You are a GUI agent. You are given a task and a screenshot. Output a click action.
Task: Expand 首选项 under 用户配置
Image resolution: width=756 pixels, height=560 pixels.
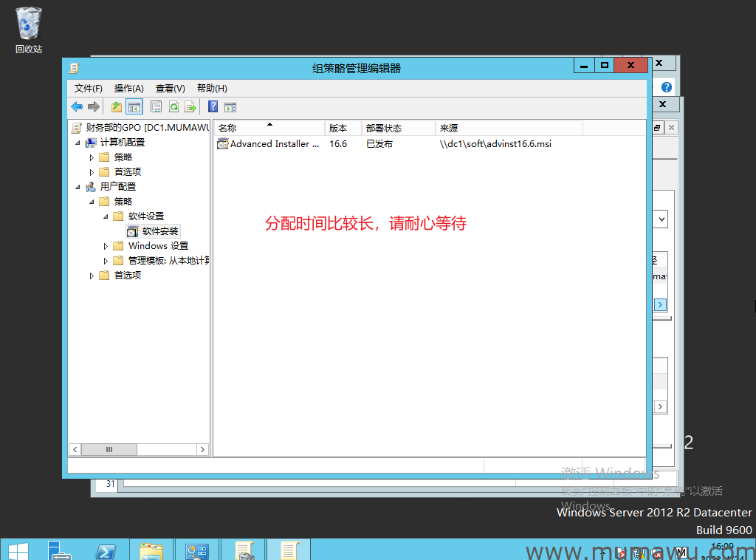tap(92, 276)
